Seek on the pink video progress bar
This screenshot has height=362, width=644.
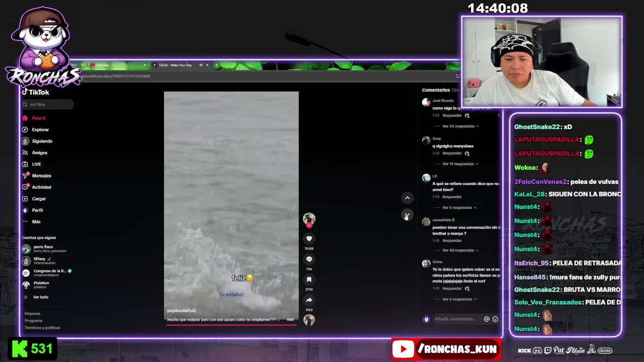231,325
